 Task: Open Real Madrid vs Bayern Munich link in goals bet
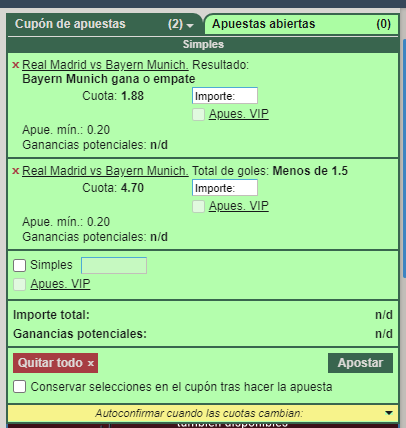105,171
